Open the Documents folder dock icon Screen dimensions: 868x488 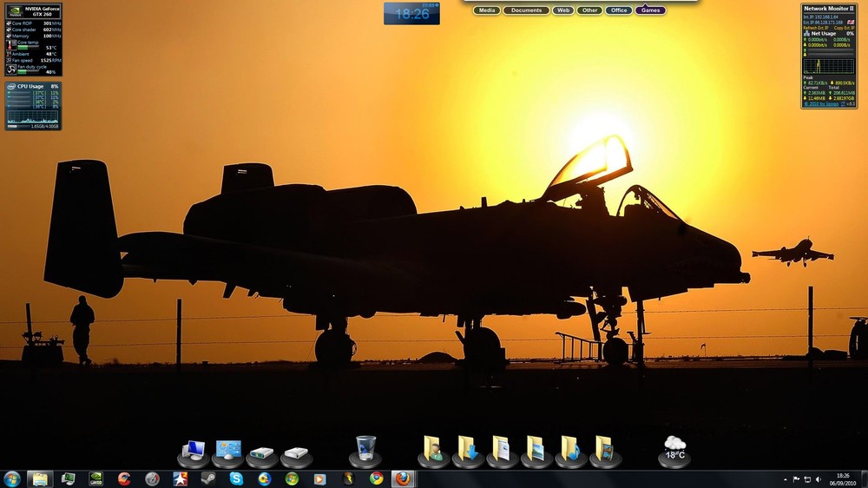coord(502,450)
